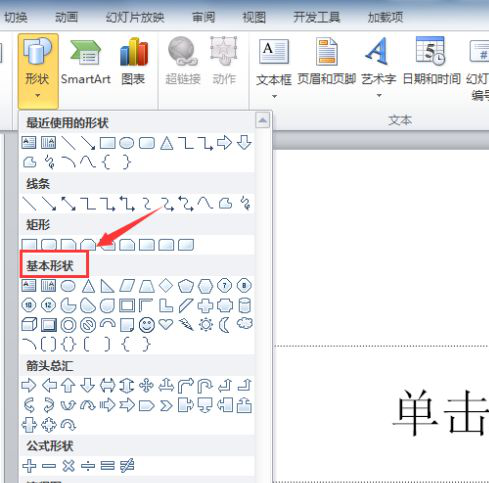This screenshot has height=484, width=489.
Task: Select the cube shape
Action: (29, 324)
